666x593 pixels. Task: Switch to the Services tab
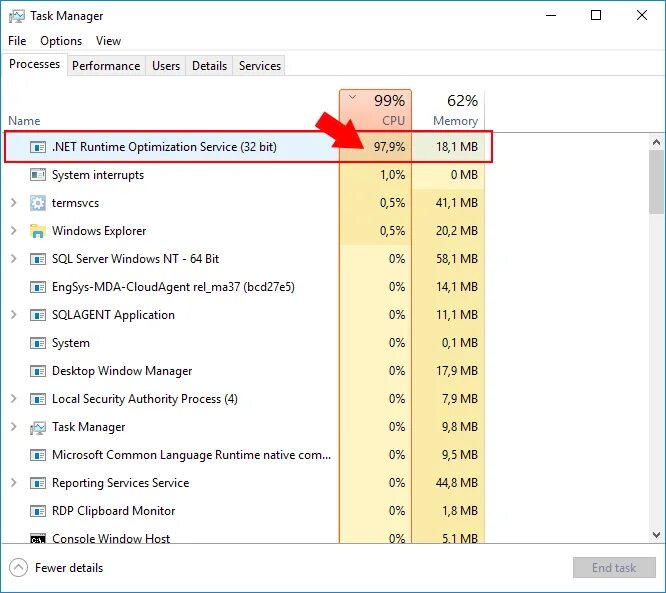[x=260, y=66]
